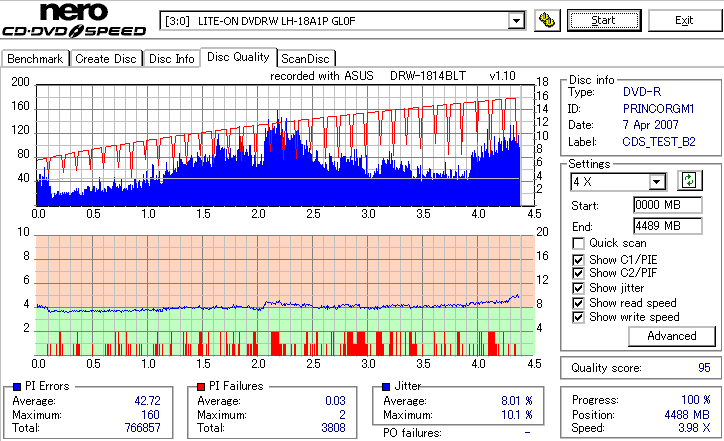The width and height of the screenshot is (724, 441).
Task: Click the disc type DVD-R
Action: [642, 92]
